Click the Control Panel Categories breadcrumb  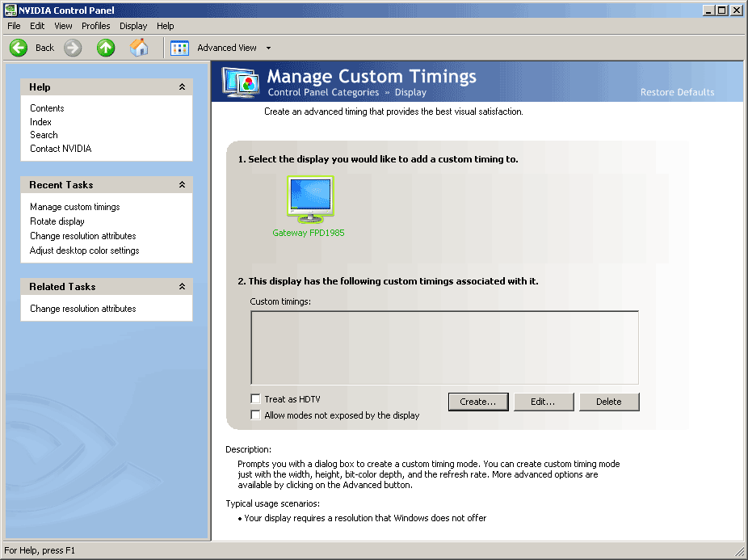[323, 92]
